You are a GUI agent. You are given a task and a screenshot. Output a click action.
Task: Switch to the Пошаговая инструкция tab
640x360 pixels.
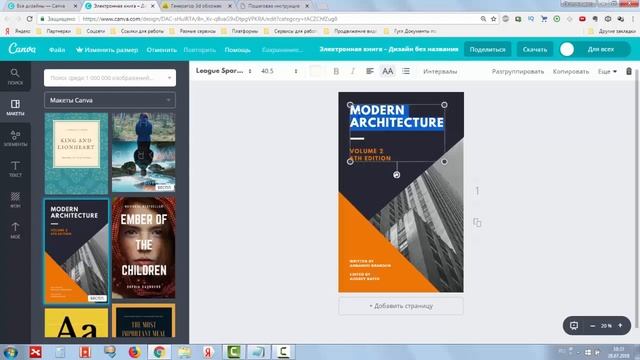[x=274, y=6]
